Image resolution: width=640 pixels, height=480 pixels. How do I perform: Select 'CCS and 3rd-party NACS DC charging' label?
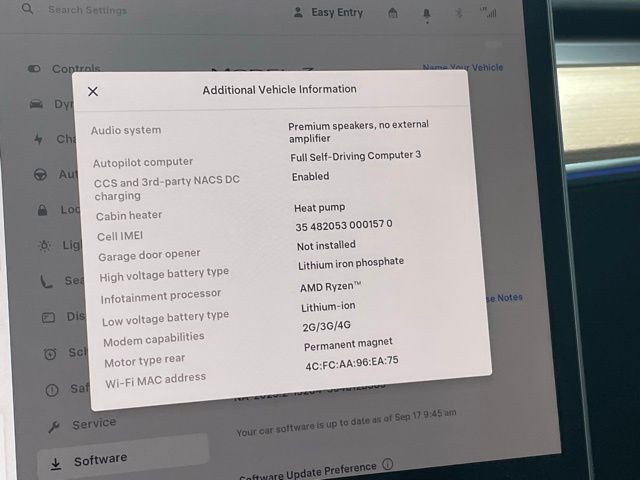tap(167, 188)
